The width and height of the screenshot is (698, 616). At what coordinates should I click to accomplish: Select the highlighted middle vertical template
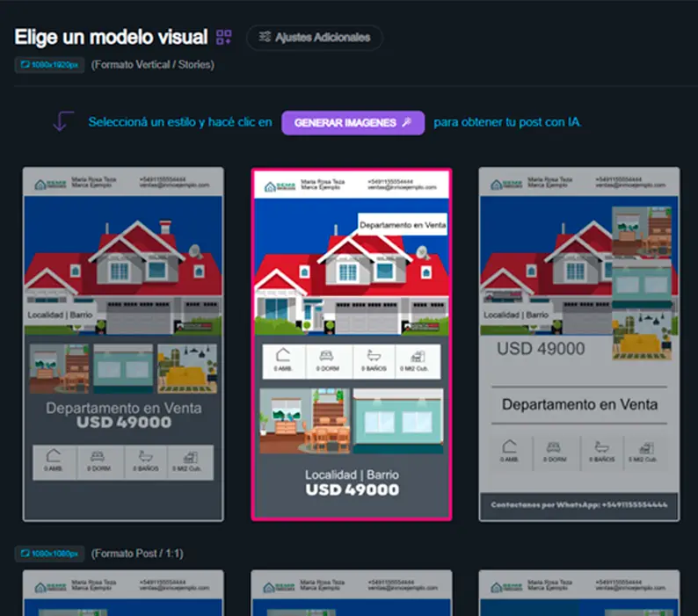click(352, 344)
